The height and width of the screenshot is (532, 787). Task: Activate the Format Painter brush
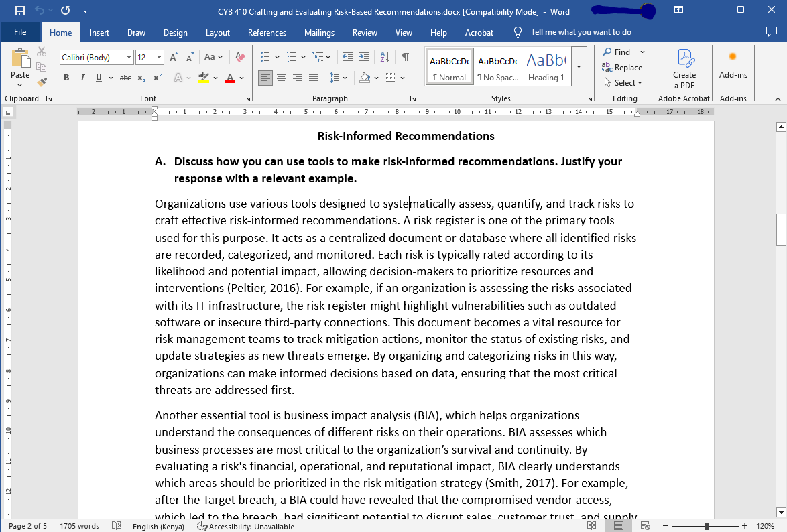(42, 81)
